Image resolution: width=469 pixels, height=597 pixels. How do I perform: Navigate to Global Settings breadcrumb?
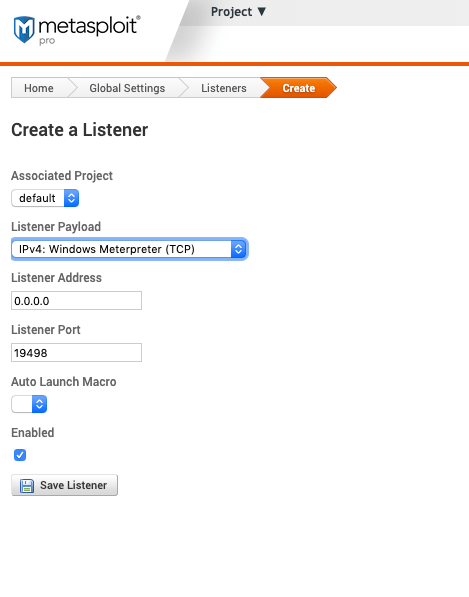click(x=127, y=88)
